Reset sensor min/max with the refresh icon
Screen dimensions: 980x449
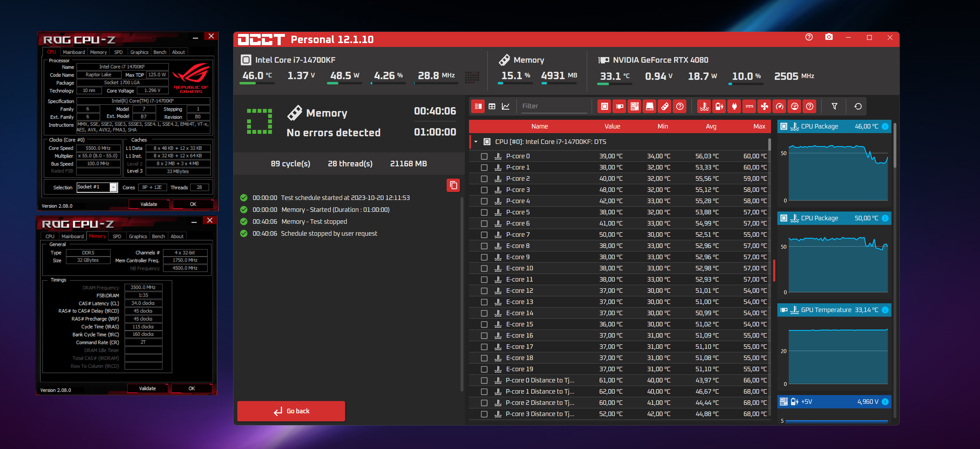[858, 106]
